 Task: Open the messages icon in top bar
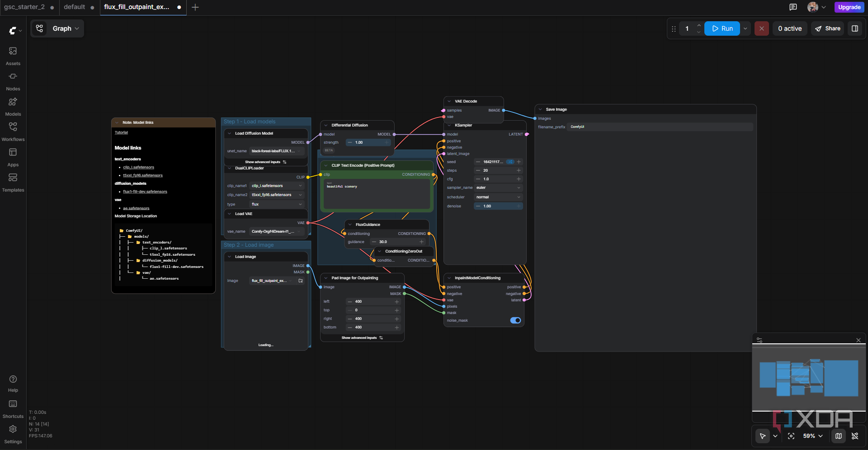(793, 7)
